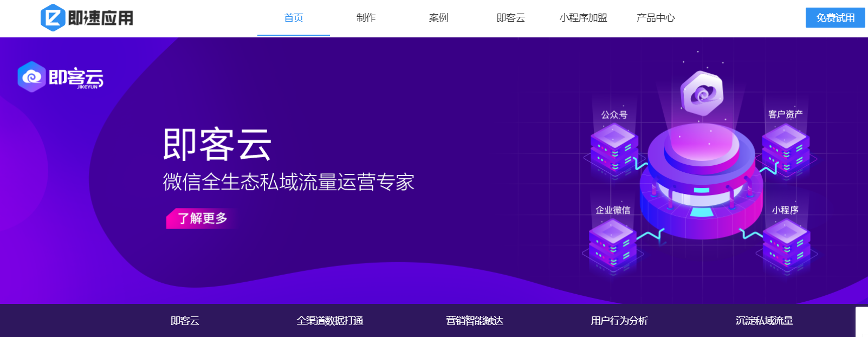Select the 用户行为分析 tab
Screen dimensions: 868x337
pos(619,321)
